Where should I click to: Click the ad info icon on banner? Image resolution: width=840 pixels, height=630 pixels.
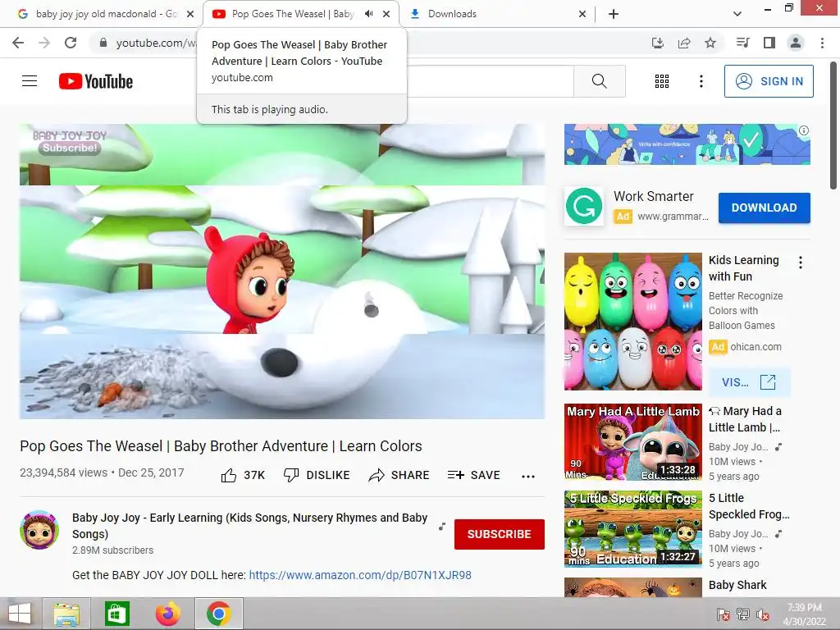tap(804, 130)
